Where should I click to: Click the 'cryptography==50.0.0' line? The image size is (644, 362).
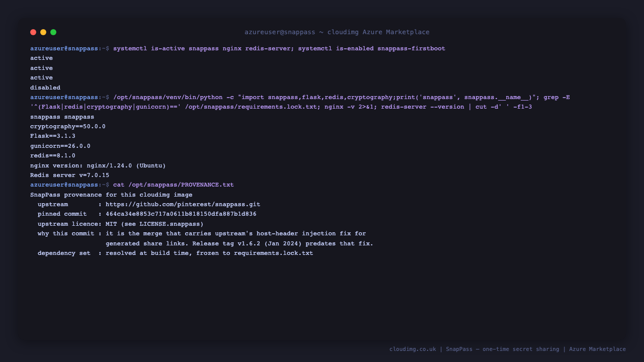pos(68,127)
